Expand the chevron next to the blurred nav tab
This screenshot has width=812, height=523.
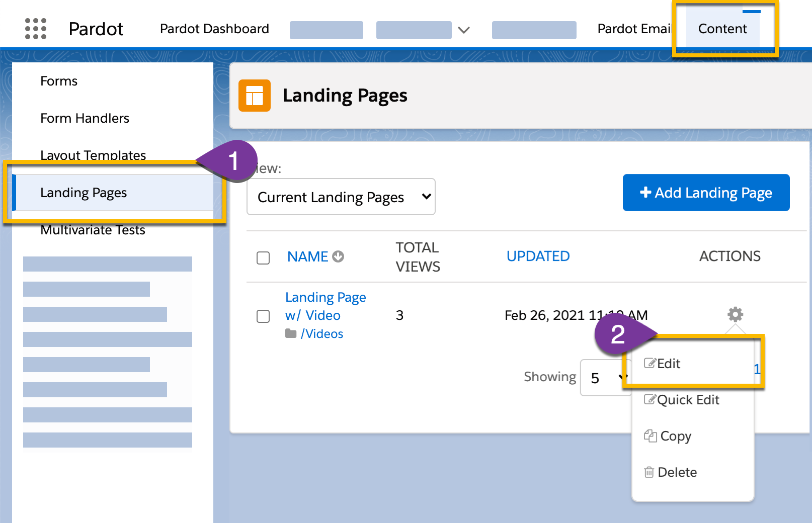(x=464, y=30)
